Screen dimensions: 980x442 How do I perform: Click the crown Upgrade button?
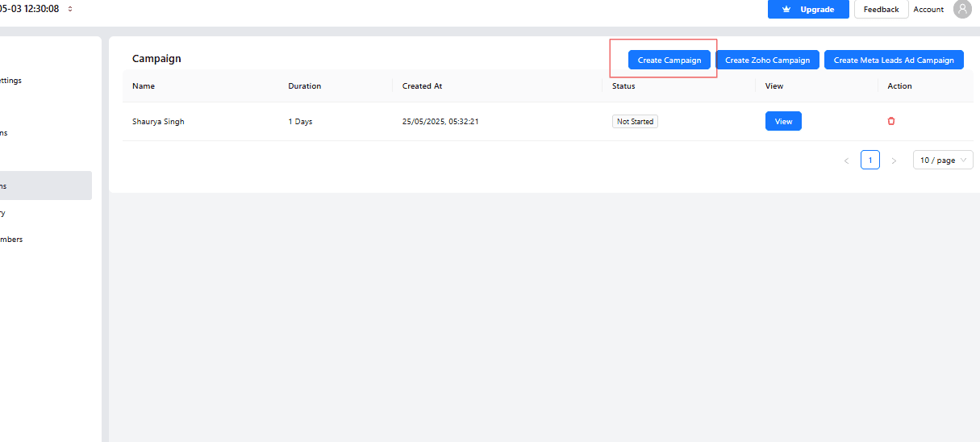pos(808,9)
